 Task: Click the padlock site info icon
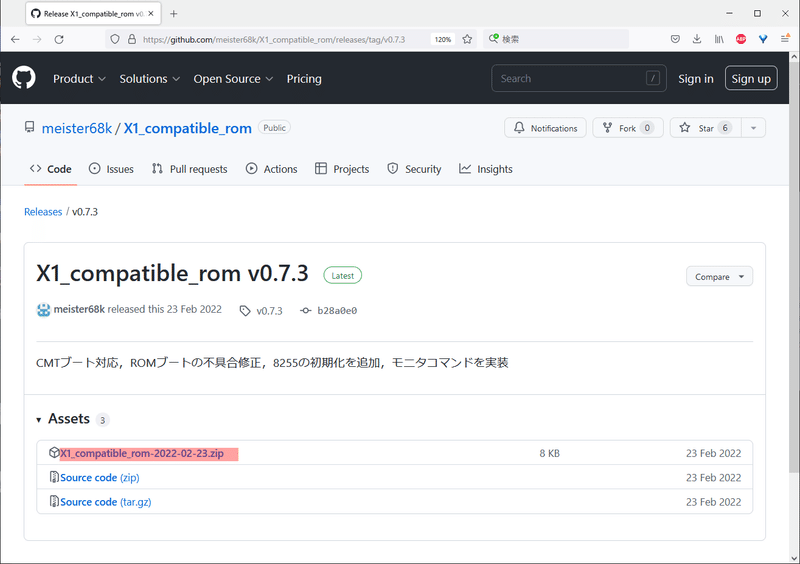point(132,39)
